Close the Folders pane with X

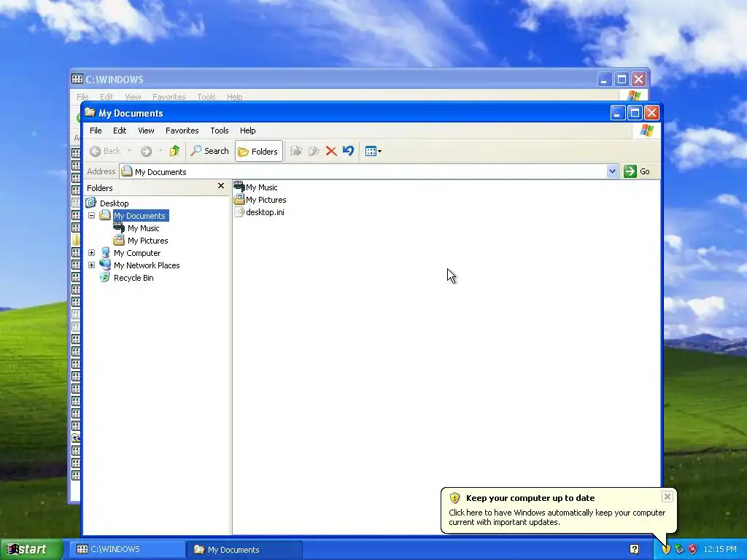(x=220, y=186)
